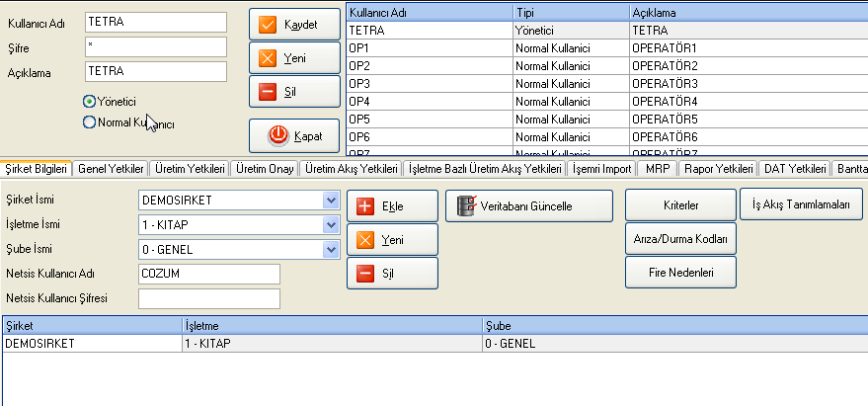Click the Kriterler button
The width and height of the screenshot is (868, 406).
pos(679,205)
